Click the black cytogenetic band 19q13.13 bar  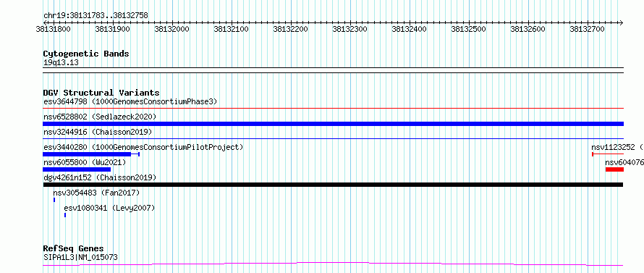click(333, 70)
